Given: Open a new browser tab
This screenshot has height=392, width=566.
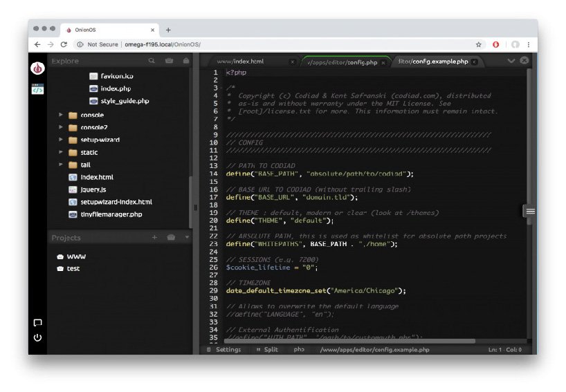Looking at the screenshot, I should [168, 30].
